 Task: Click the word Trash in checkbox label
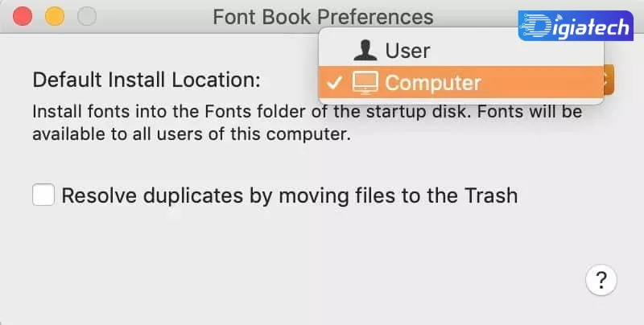[491, 195]
